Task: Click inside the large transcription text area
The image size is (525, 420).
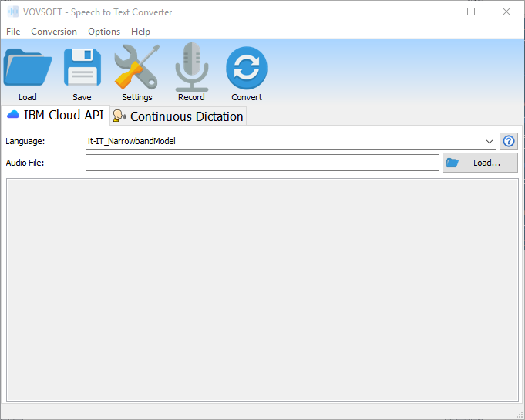Action: point(262,290)
